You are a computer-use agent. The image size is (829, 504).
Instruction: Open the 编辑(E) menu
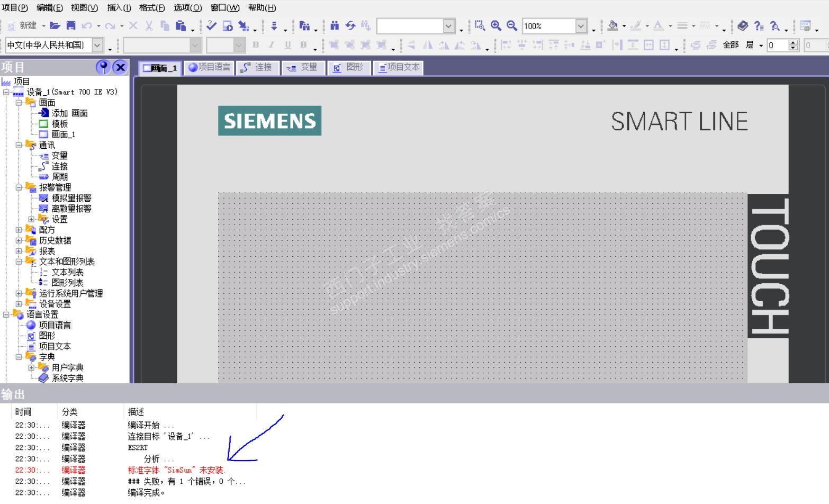click(50, 7)
